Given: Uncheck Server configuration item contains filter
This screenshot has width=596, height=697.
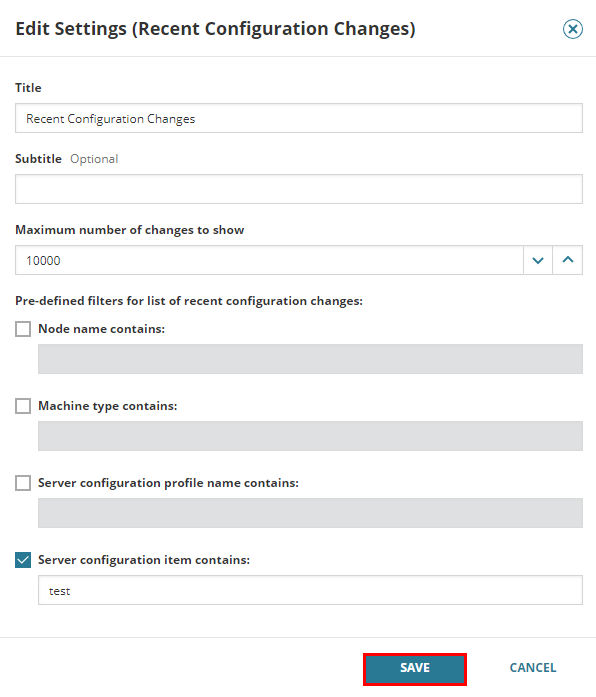Looking at the screenshot, I should (x=23, y=560).
